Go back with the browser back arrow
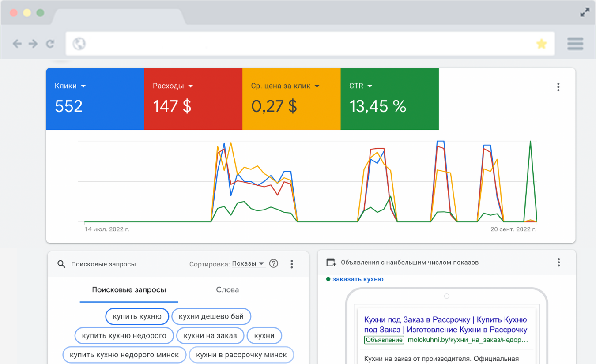596x364 pixels. [x=17, y=44]
